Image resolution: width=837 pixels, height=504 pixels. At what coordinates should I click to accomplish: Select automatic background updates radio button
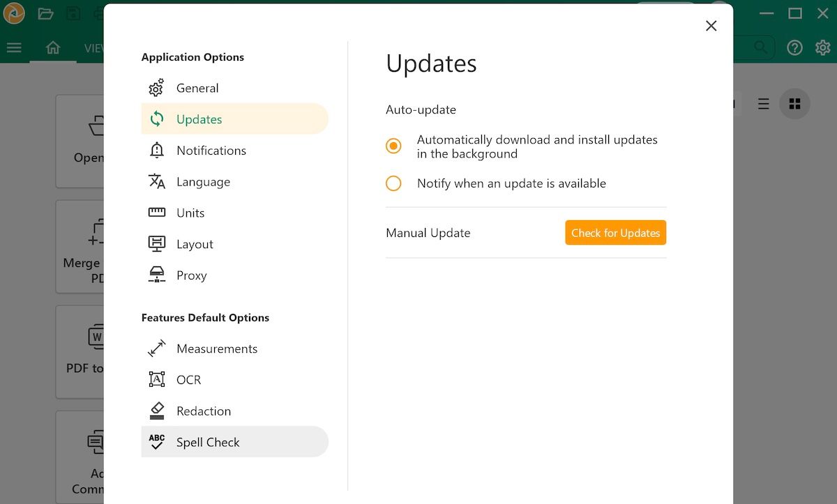coord(393,146)
